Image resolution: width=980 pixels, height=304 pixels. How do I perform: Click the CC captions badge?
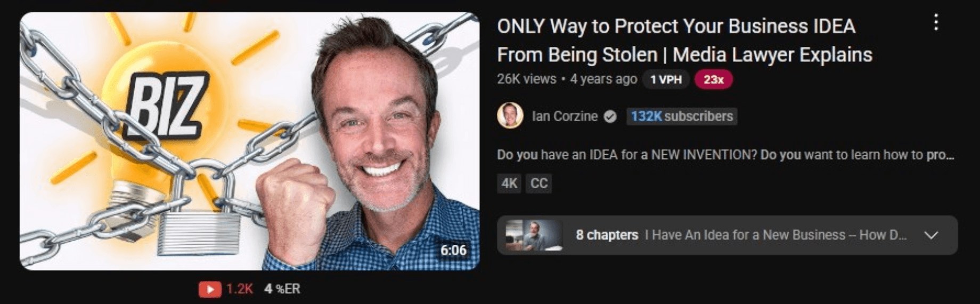pyautogui.click(x=539, y=183)
